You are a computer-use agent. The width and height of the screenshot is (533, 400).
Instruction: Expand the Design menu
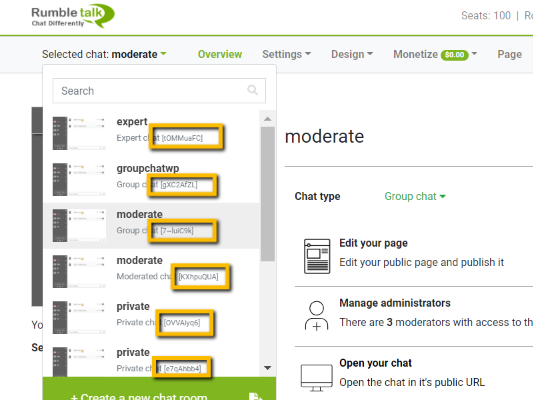352,54
